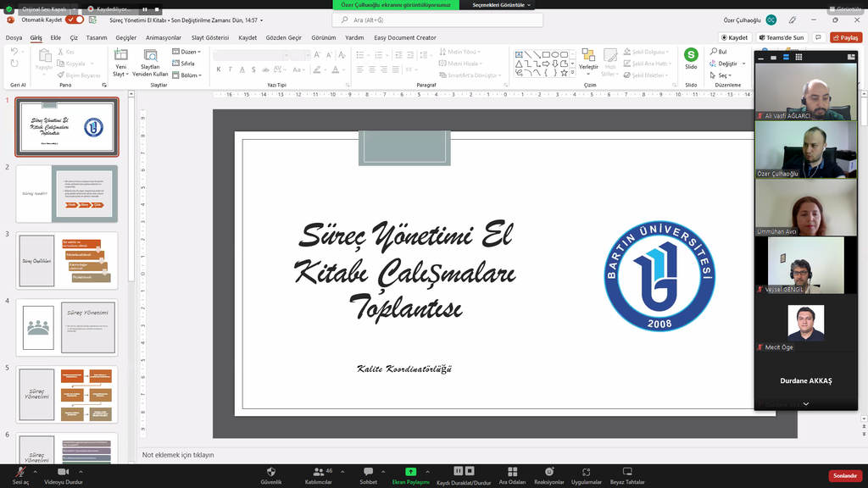The height and width of the screenshot is (488, 868).
Task: Click the notes area "Not eklemek için tıklayın"
Action: coord(178,455)
